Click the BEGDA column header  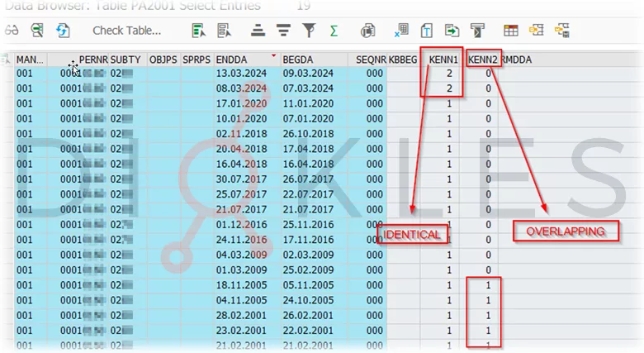point(298,60)
